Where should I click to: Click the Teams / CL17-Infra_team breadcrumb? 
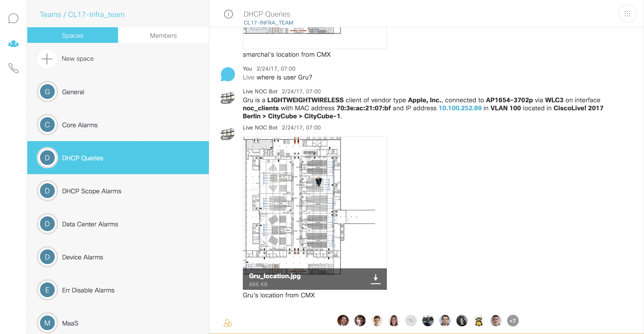click(82, 15)
